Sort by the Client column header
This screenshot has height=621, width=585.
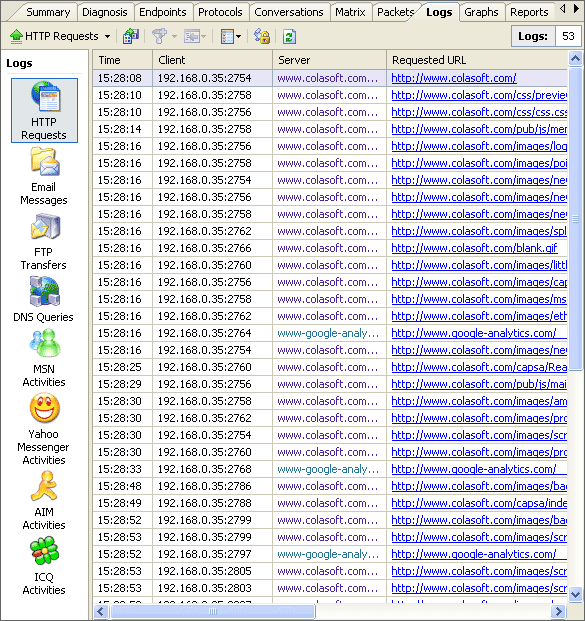pos(212,60)
